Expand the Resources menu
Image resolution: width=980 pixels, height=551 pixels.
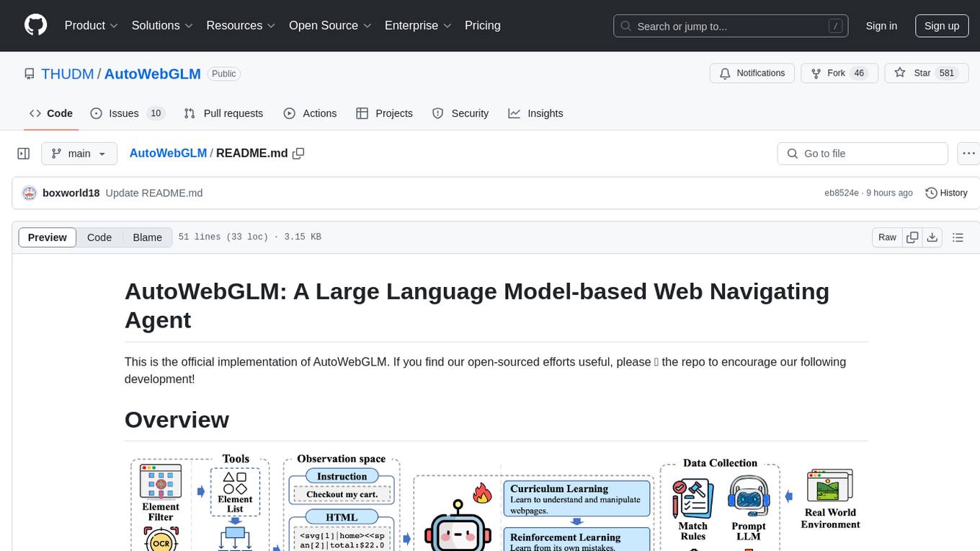point(241,25)
